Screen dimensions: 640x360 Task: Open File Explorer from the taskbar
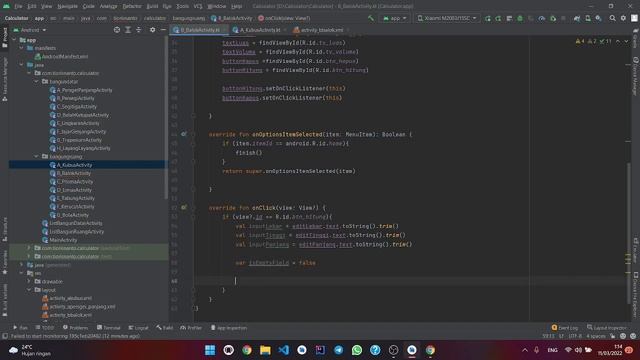coord(265,350)
